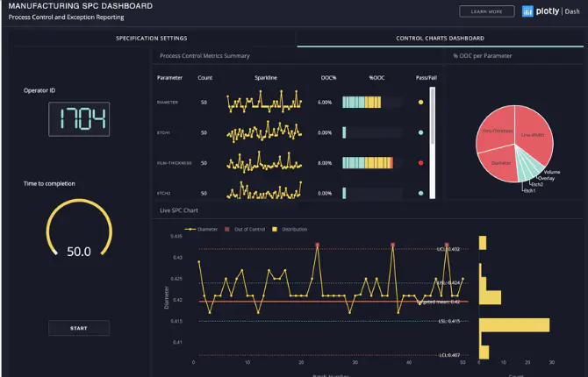Select the Diameter parameter row label

168,103
